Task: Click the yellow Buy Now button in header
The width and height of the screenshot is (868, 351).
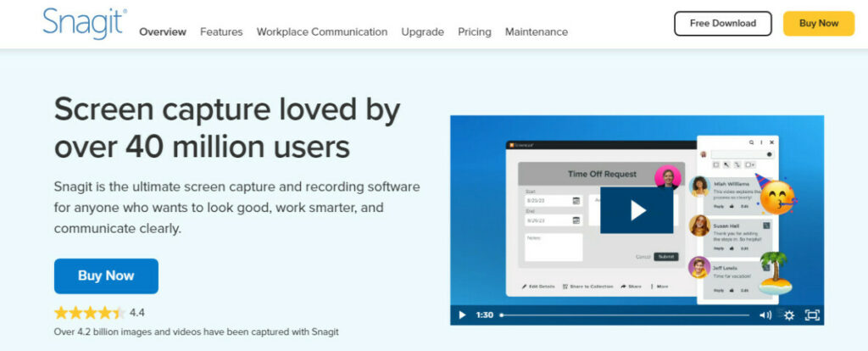Action: pyautogui.click(x=819, y=23)
